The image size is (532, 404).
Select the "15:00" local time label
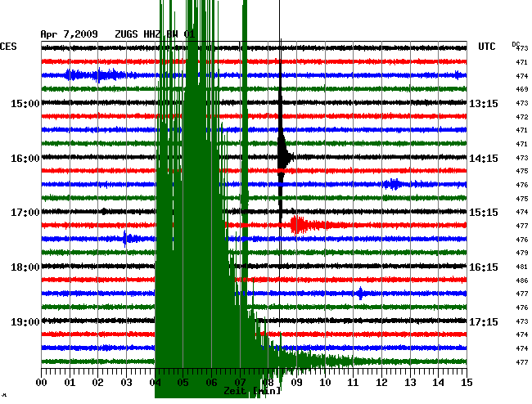[25, 103]
